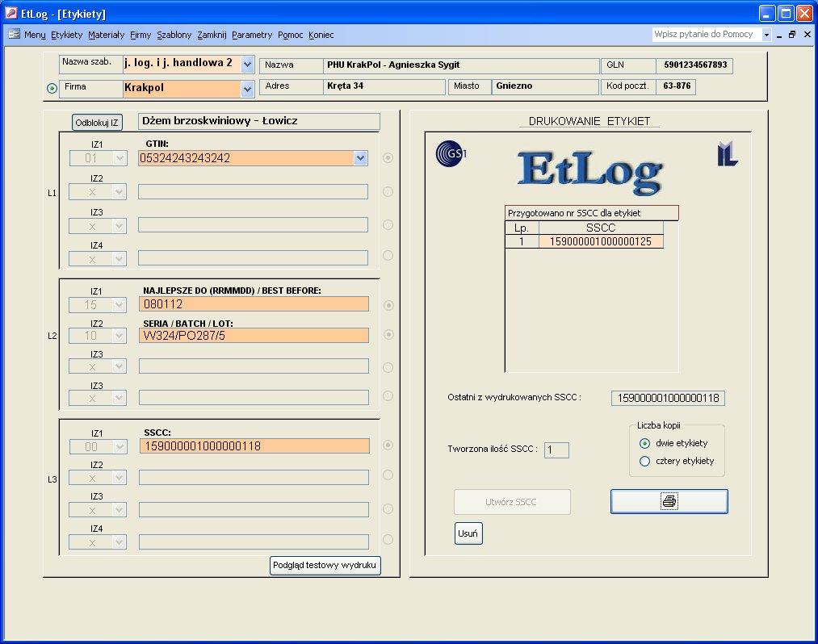Click the GS1 logo
The width and height of the screenshot is (818, 644).
coord(451,154)
